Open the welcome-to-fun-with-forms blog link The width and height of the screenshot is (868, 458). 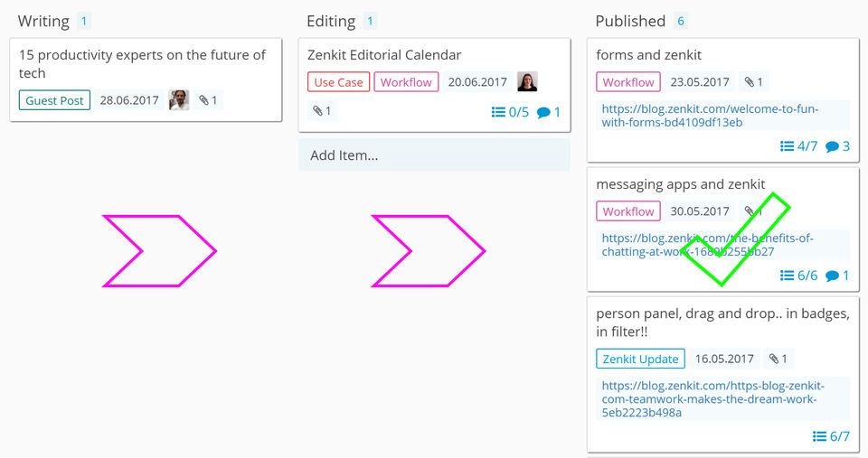(710, 116)
